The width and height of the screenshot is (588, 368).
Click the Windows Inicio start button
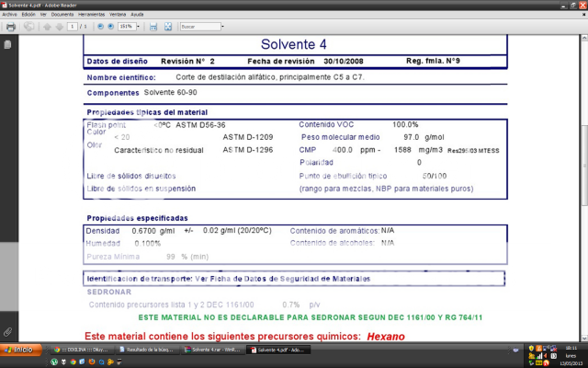(x=18, y=350)
